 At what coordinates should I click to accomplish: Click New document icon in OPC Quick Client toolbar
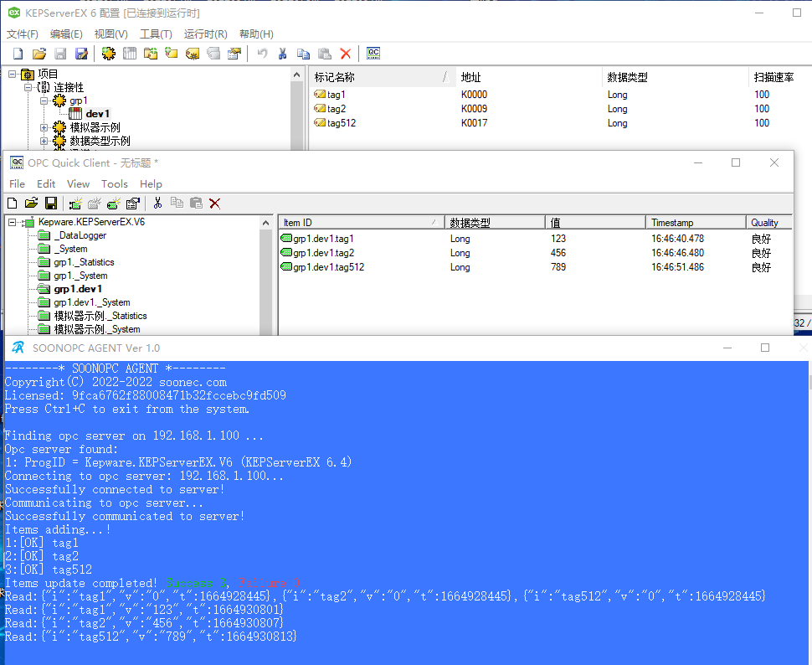tap(13, 204)
